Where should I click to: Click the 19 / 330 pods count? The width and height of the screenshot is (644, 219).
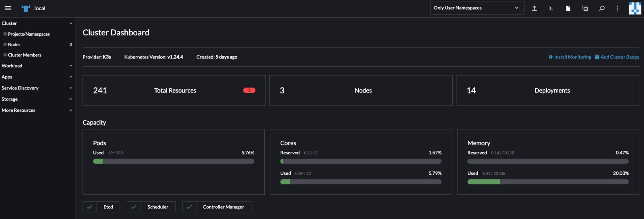(116, 153)
